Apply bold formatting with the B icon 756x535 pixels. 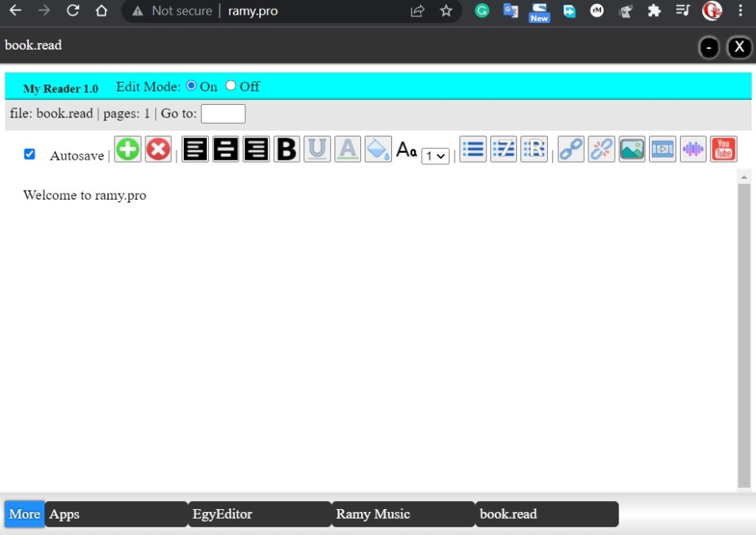[x=286, y=149]
